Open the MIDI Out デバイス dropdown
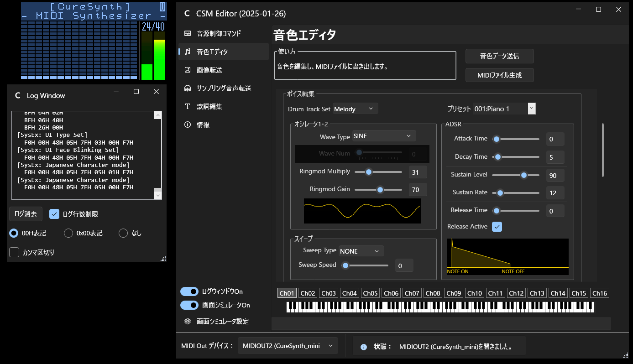Viewport: 633px width, 364px height. pos(288,346)
